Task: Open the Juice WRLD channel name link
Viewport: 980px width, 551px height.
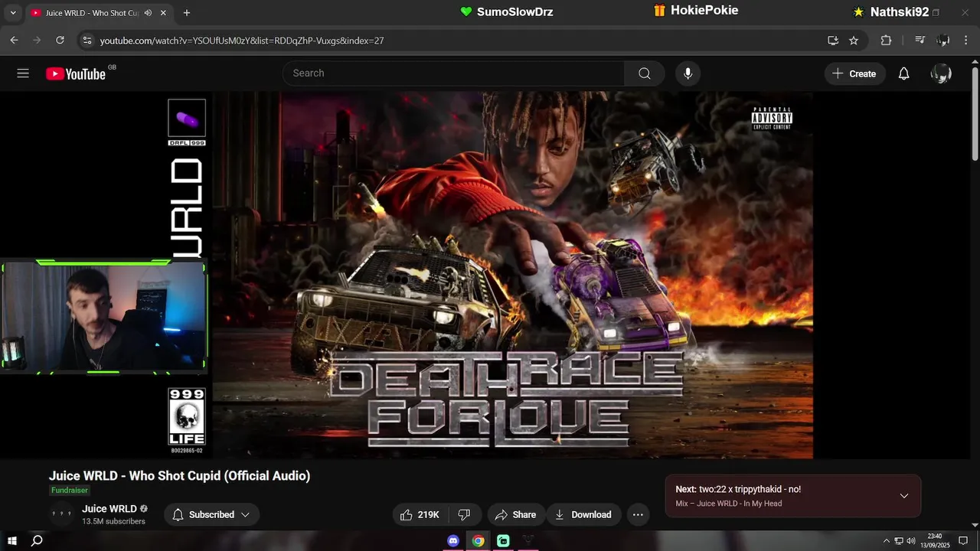Action: coord(109,509)
